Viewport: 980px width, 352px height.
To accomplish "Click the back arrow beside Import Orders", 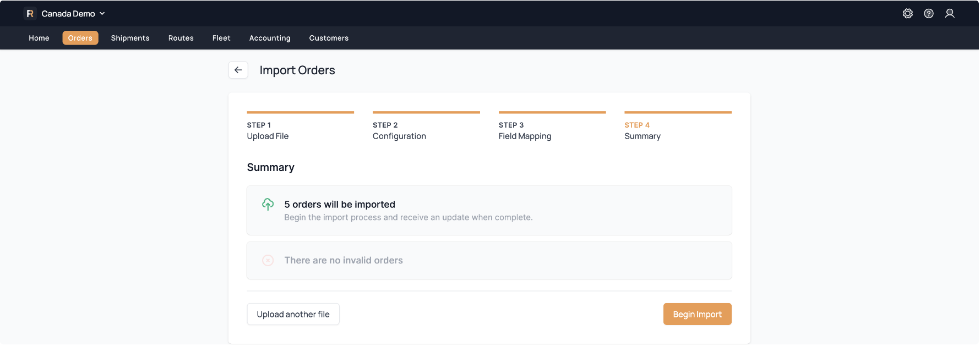I will click(x=238, y=70).
